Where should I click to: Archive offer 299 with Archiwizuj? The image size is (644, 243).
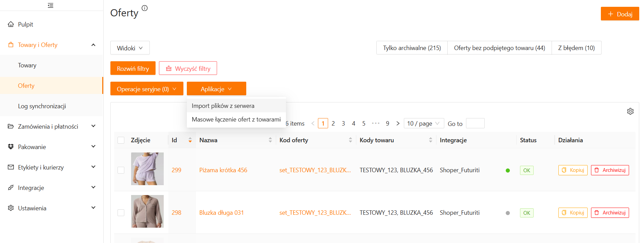pos(610,170)
